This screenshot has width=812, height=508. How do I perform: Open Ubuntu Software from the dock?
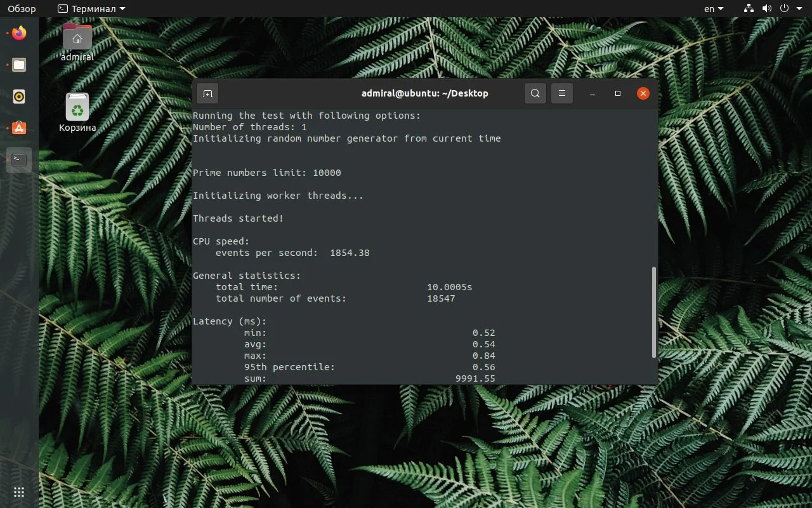click(x=19, y=128)
